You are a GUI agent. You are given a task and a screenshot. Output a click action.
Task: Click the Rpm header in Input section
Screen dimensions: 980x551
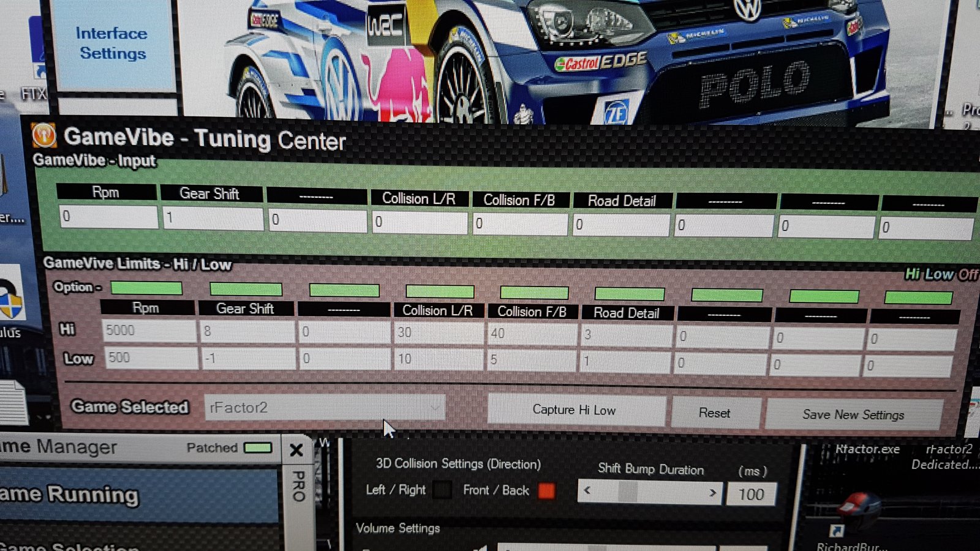[x=106, y=192]
